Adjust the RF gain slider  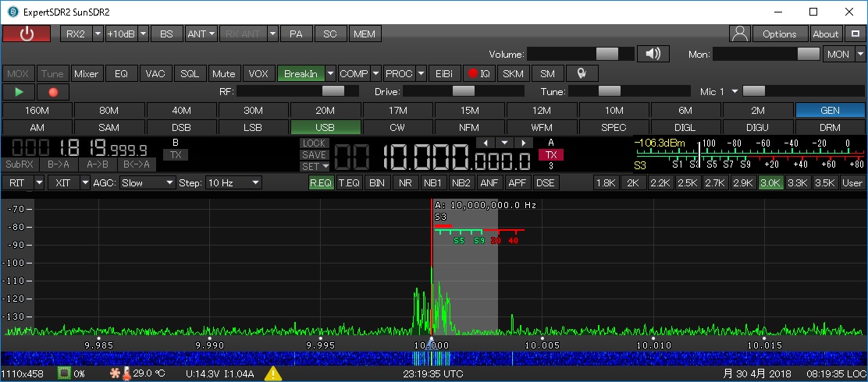pyautogui.click(x=297, y=91)
